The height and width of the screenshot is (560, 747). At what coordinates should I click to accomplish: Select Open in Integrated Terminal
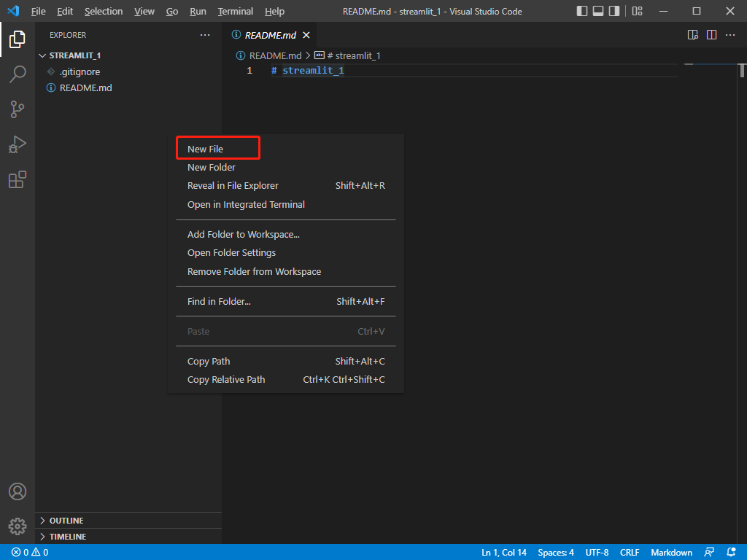286,205
